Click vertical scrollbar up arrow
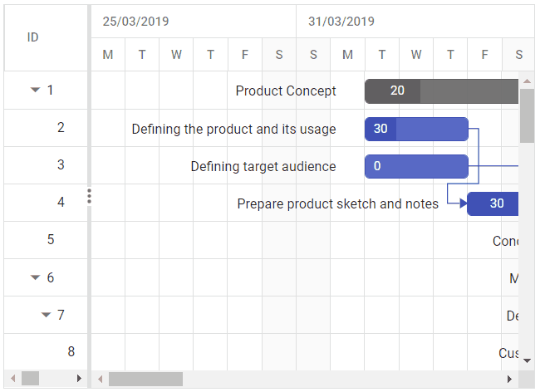 527,82
